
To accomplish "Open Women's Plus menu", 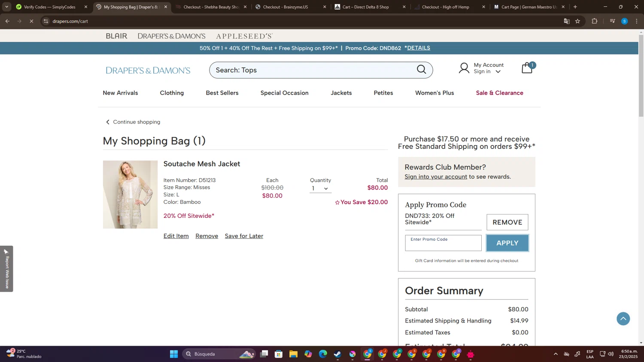I will (434, 93).
